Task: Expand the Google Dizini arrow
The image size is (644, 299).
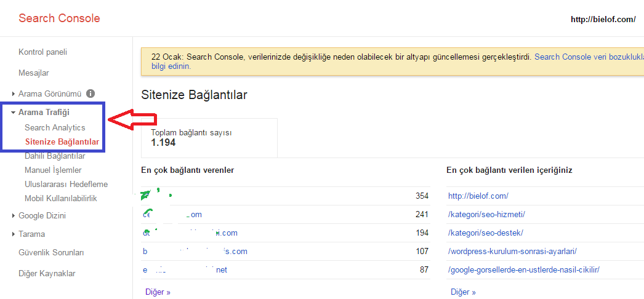Action: coord(14,216)
